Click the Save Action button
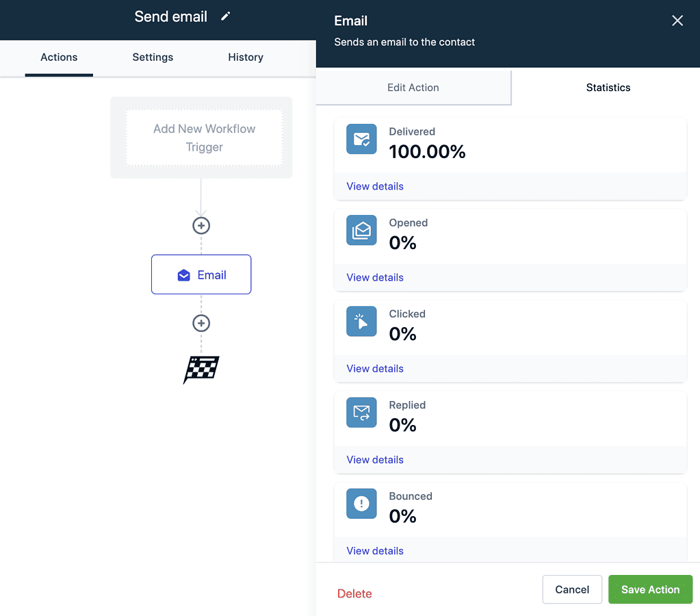The width and height of the screenshot is (700, 616). [x=649, y=589]
